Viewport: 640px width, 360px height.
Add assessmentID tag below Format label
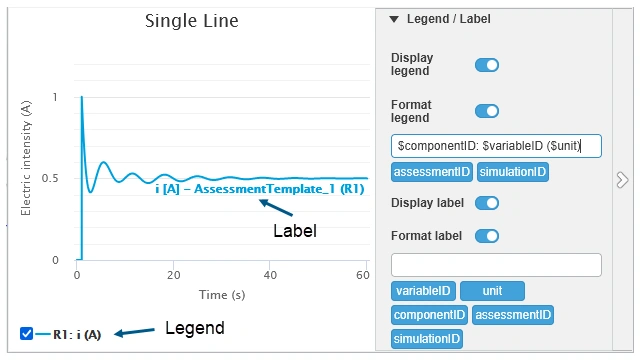[x=513, y=315]
